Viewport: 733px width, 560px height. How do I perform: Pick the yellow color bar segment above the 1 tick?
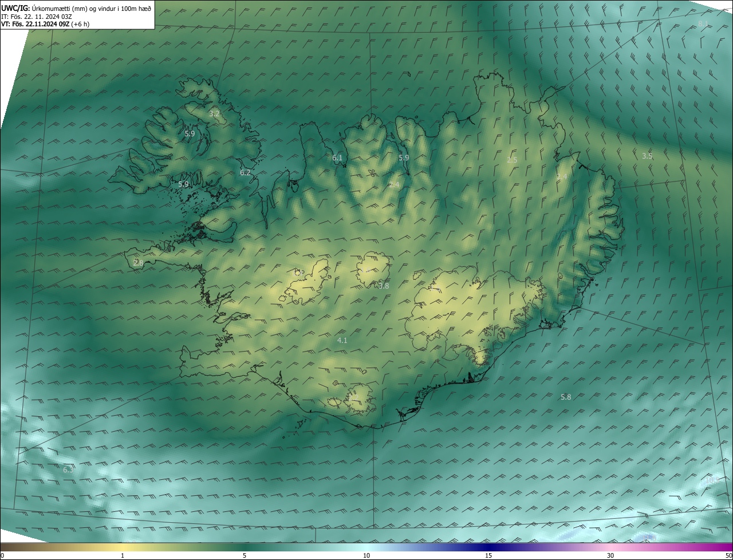(x=123, y=547)
